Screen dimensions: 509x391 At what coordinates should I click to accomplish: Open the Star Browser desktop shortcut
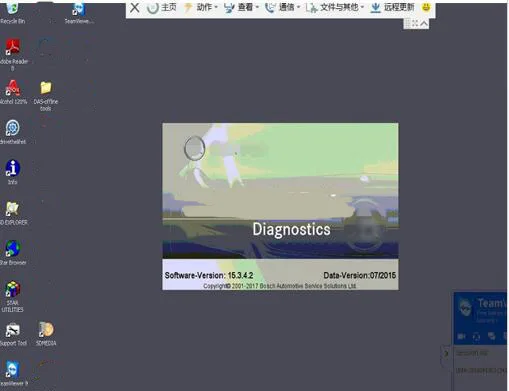pos(13,253)
